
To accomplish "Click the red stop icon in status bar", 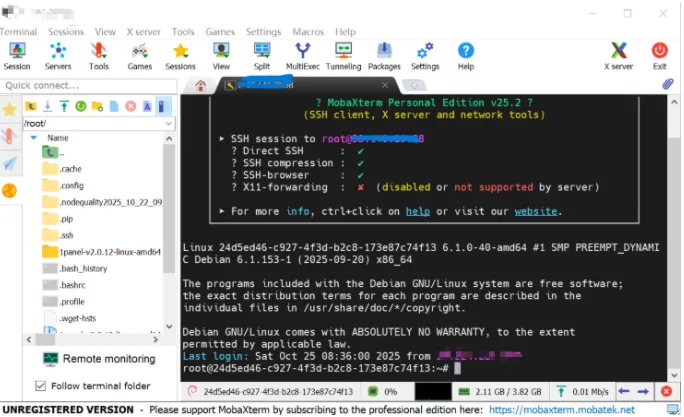I will (x=666, y=391).
